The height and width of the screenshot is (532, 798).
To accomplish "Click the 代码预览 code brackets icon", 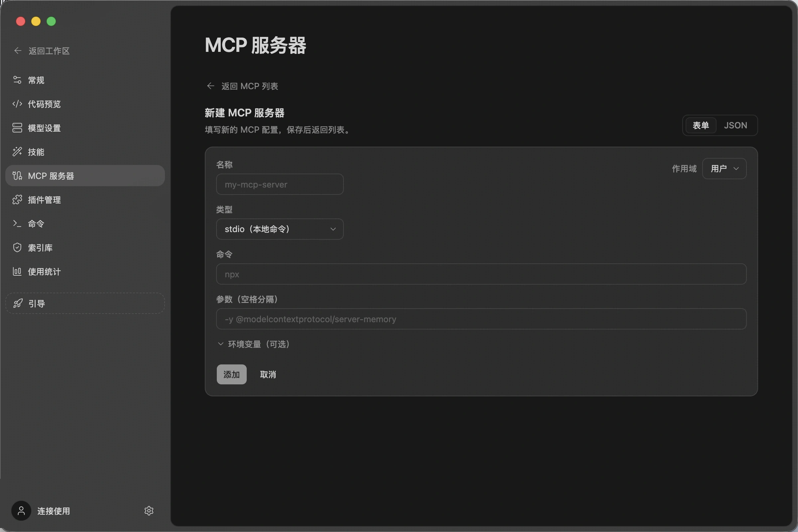I will [17, 104].
